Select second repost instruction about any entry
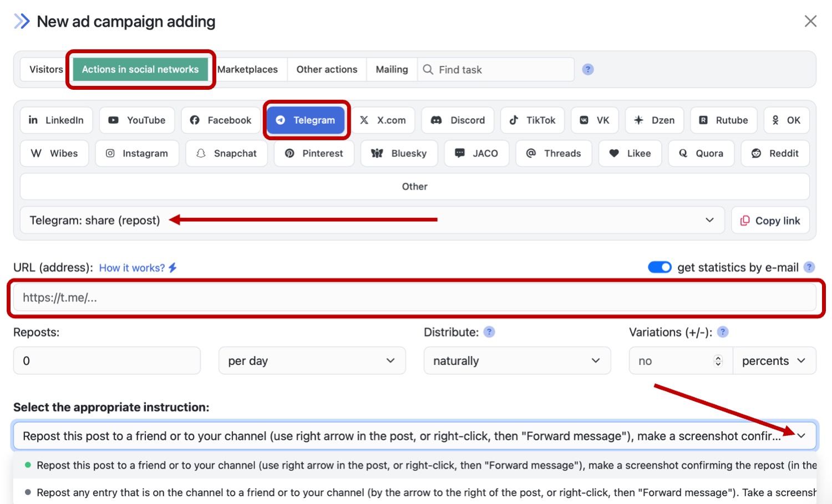The width and height of the screenshot is (832, 504). (422, 492)
